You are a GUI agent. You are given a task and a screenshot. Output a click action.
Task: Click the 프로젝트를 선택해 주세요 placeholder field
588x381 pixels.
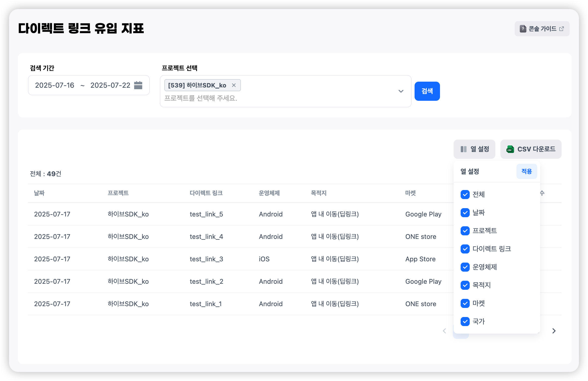click(x=201, y=98)
